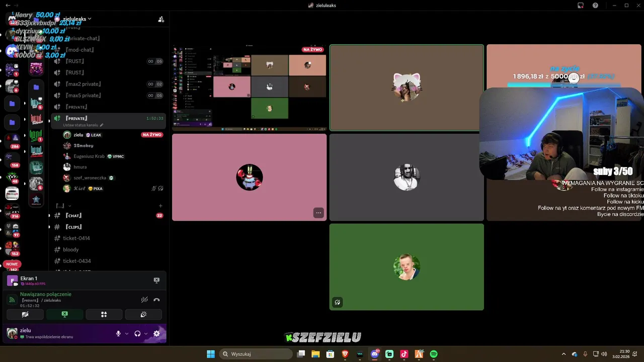Go back with the title bar arrow
The height and width of the screenshot is (362, 644).
8,5
